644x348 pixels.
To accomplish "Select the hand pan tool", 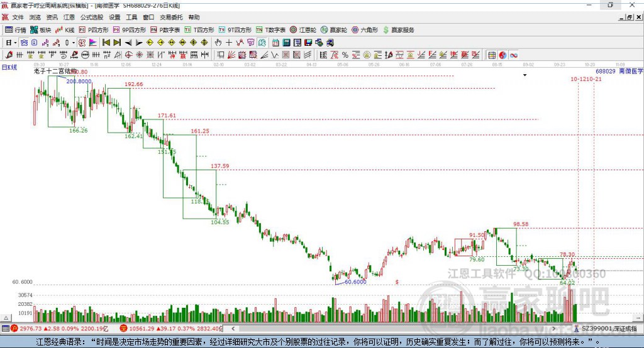I will tap(218, 43).
